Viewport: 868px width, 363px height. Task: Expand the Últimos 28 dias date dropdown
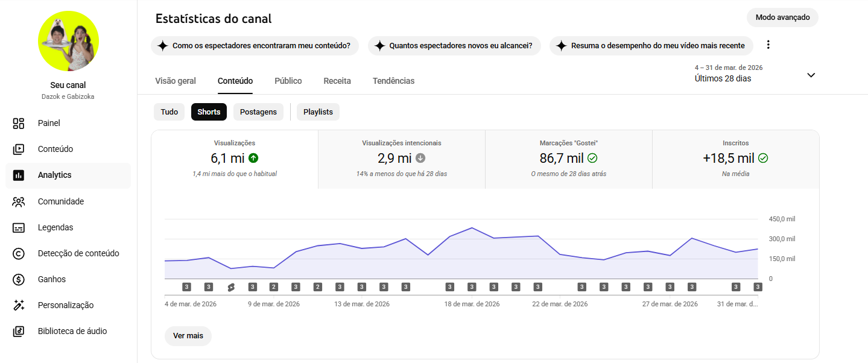(x=811, y=75)
